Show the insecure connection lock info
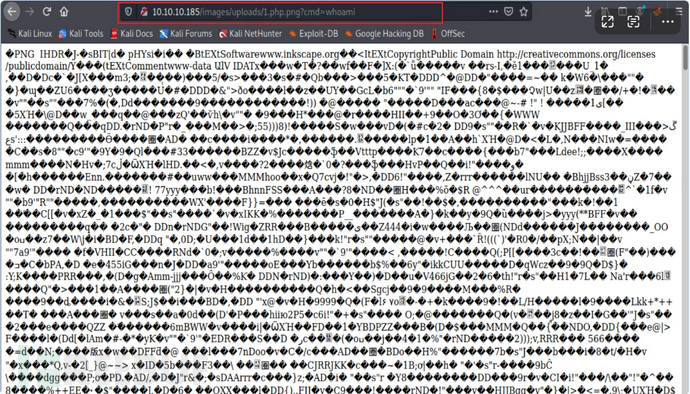The width and height of the screenshot is (690, 394). (143, 12)
